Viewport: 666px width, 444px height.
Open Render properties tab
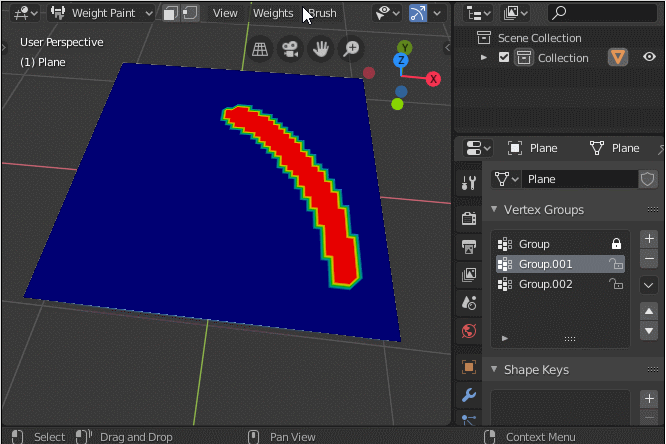pyautogui.click(x=468, y=218)
